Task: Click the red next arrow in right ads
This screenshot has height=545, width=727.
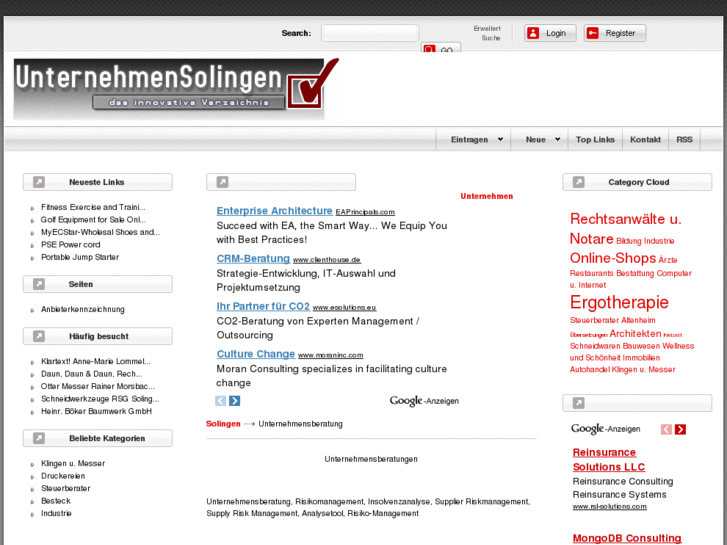Action: tap(680, 430)
